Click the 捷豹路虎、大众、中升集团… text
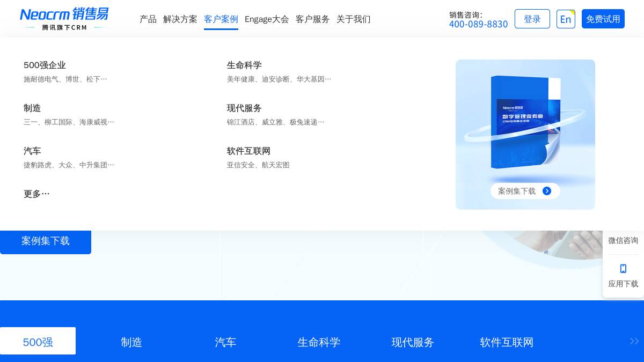644x362 pixels. 69,165
